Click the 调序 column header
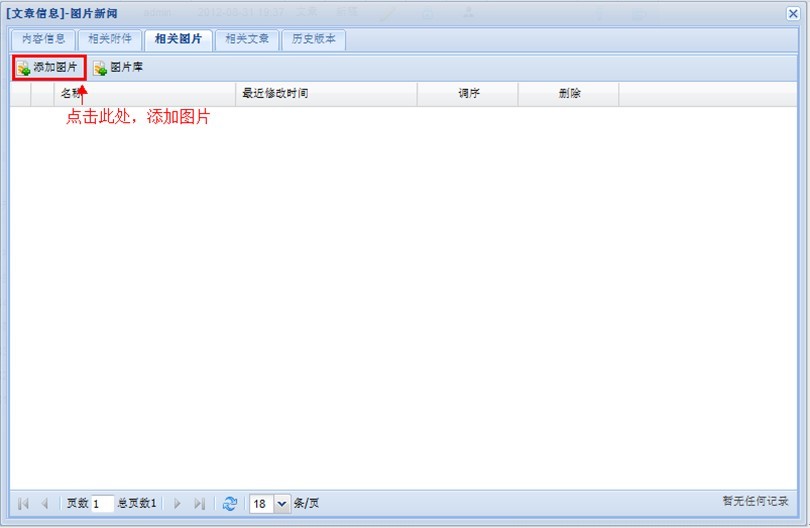This screenshot has width=810, height=528. coord(468,94)
